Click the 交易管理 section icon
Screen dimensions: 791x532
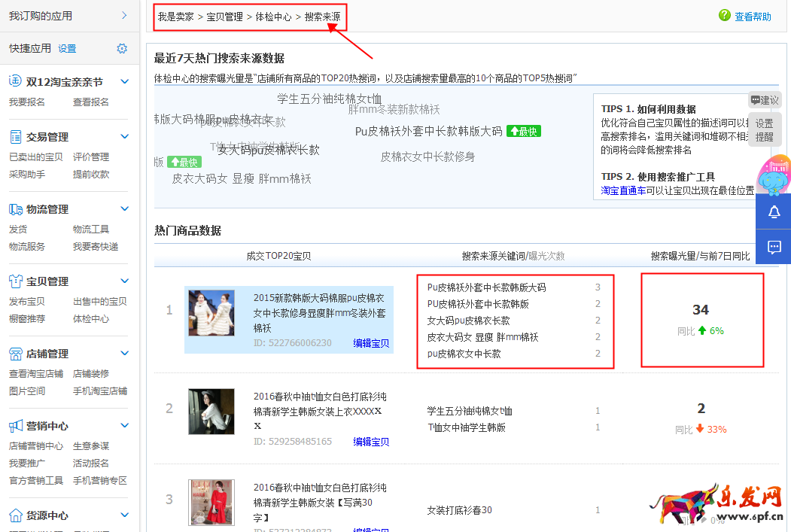[x=16, y=137]
